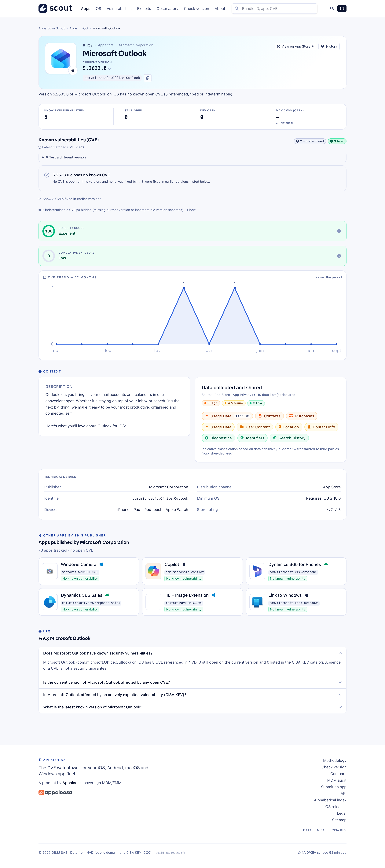The image size is (385, 868).
Task: Click the History button
Action: [329, 46]
